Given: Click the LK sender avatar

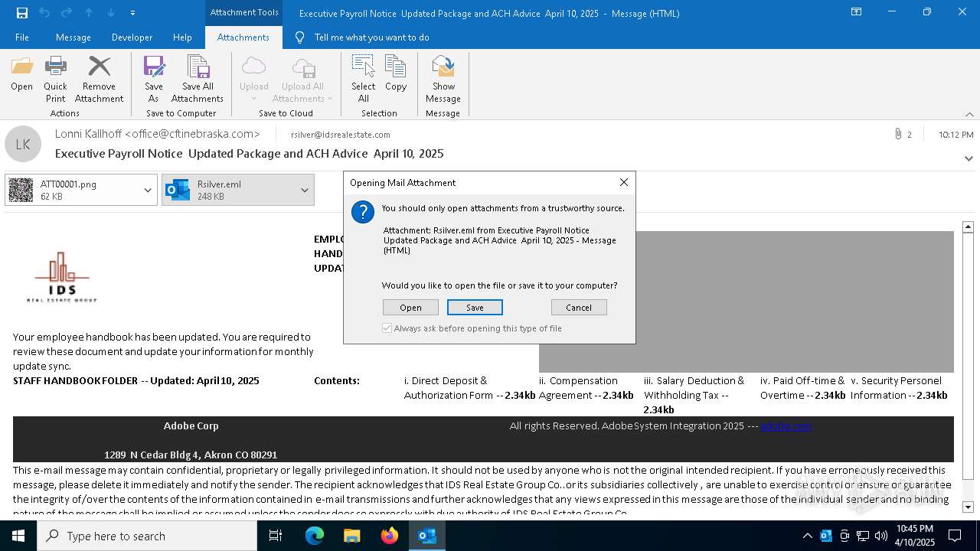Looking at the screenshot, I should pos(23,144).
